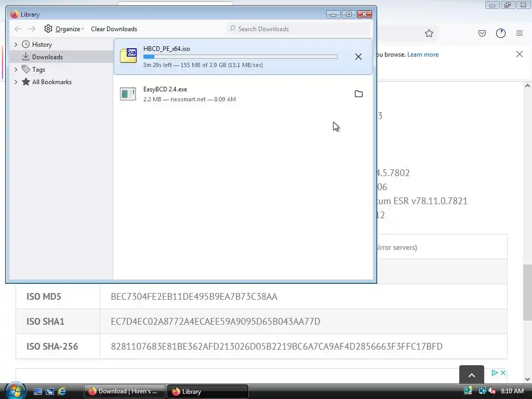Viewport: 532px width, 399px height.
Task: Select All Bookmarks in the sidebar
Action: [51, 82]
